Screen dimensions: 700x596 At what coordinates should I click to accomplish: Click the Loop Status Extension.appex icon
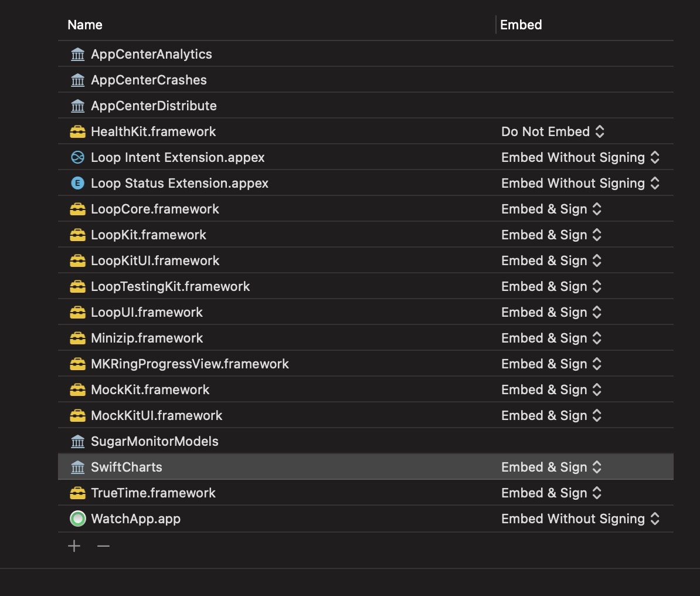pyautogui.click(x=77, y=183)
